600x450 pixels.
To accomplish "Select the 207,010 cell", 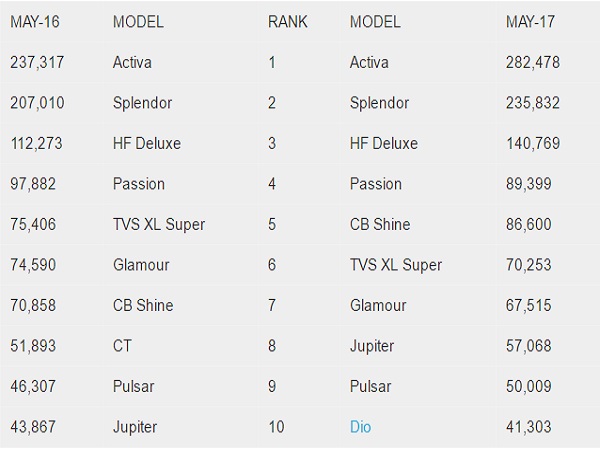I will point(37,103).
